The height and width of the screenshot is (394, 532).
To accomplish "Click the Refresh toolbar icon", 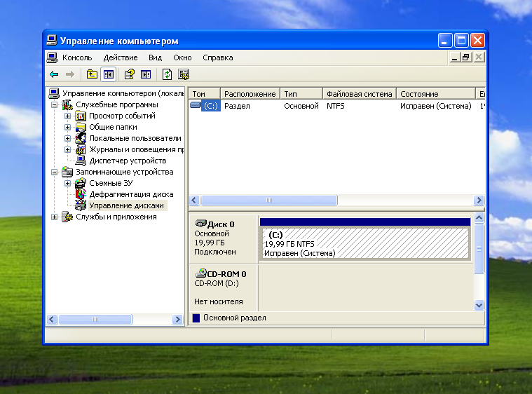I will coord(168,74).
